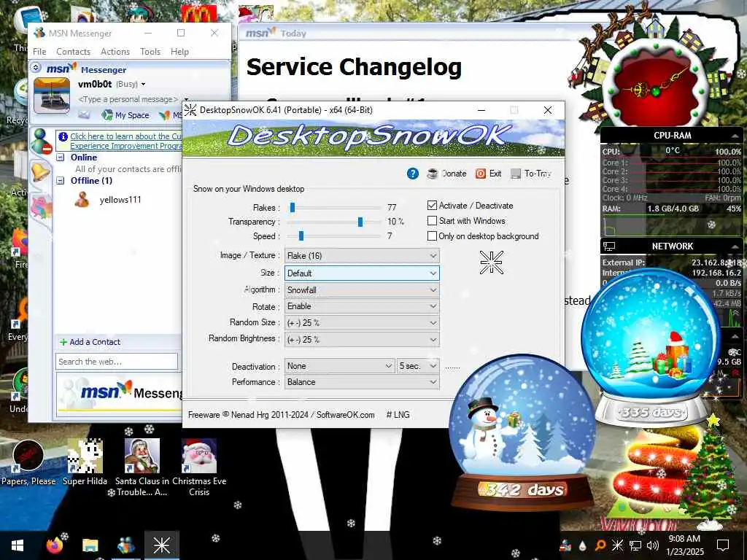Open the notification center icon

click(723, 545)
